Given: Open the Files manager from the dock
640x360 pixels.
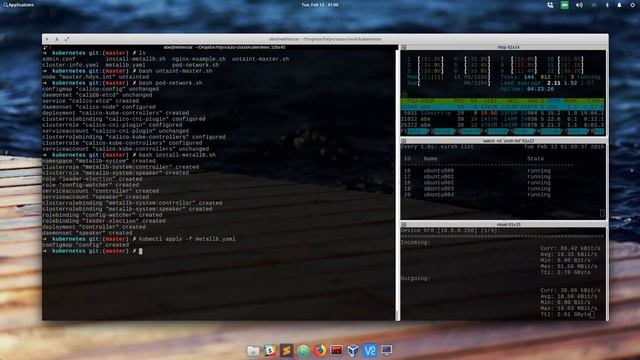Looking at the screenshot, I should click(253, 351).
